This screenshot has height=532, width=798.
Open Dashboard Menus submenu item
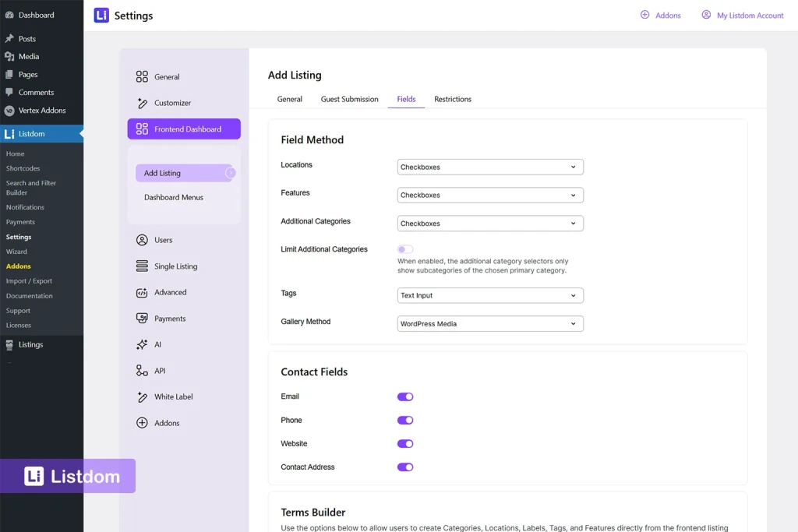(174, 197)
